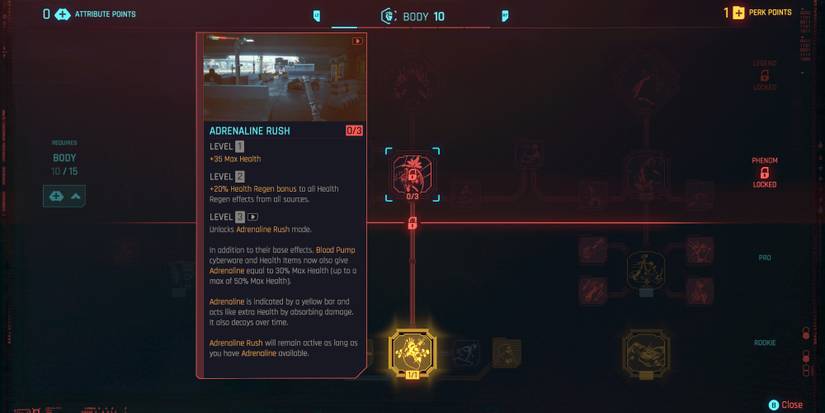This screenshot has height=413, width=825.
Task: Go to the previous attribute tab arrow
Action: point(316,16)
